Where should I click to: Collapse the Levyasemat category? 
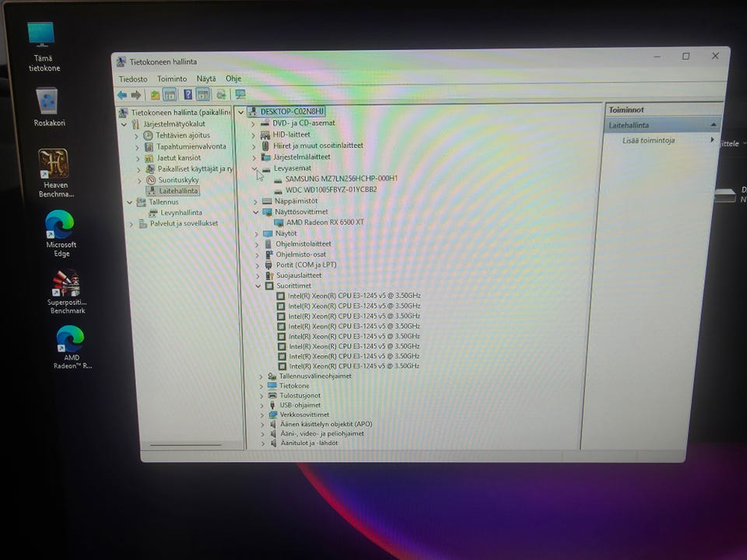[x=254, y=169]
